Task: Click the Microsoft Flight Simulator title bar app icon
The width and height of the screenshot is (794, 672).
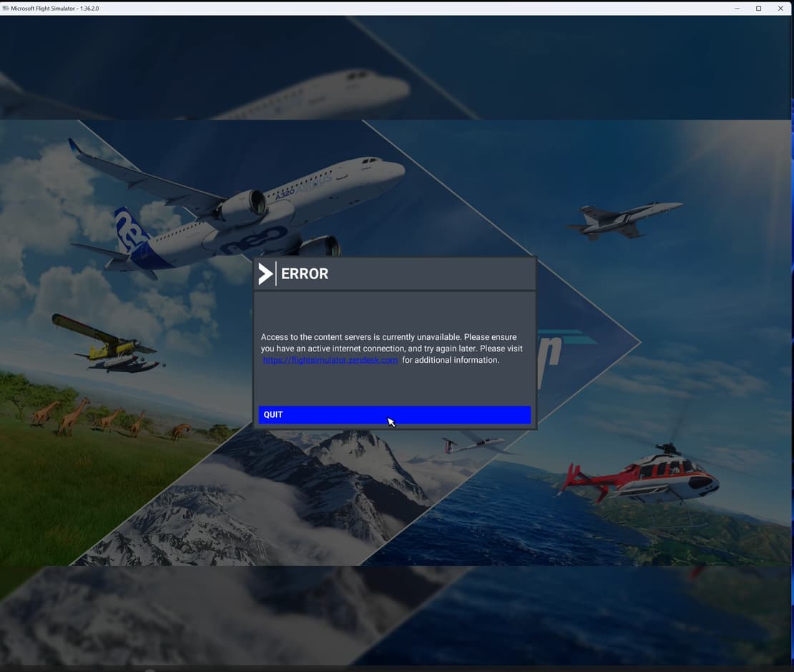Action: [6, 8]
